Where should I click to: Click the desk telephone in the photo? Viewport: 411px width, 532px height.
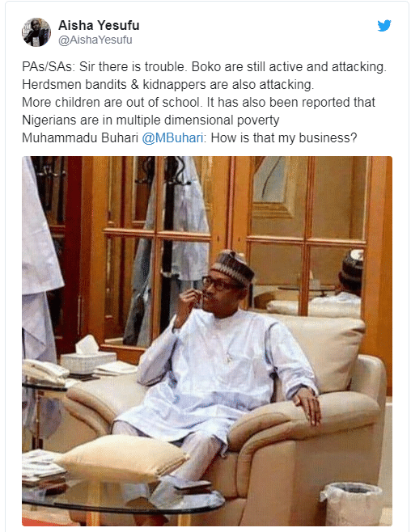coord(44,374)
